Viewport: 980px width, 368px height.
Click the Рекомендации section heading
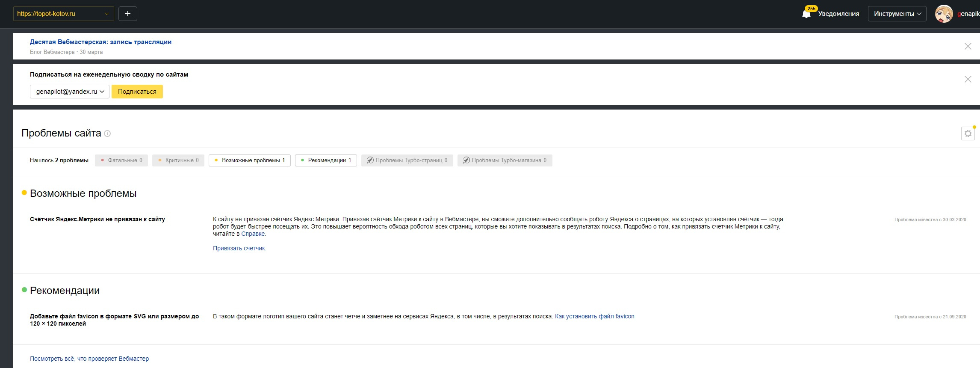click(x=65, y=291)
